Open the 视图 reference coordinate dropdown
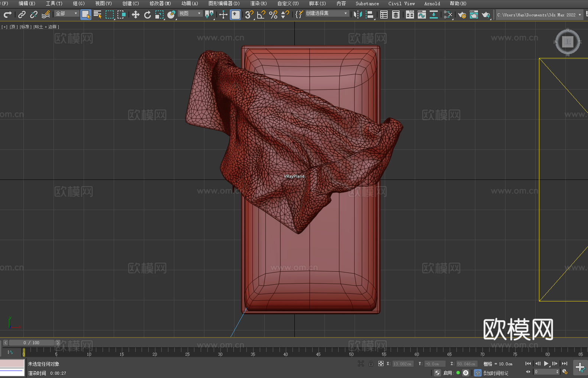This screenshot has height=378, width=588. [x=190, y=13]
